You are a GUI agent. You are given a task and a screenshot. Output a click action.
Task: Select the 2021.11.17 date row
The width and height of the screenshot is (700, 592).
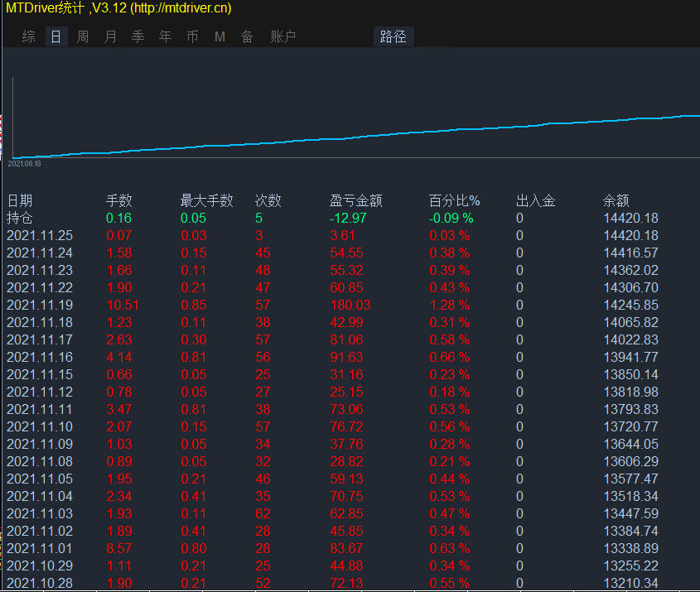[x=40, y=340]
